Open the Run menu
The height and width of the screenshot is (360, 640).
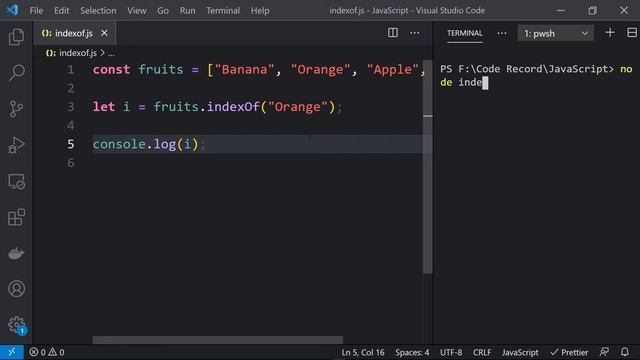tap(187, 11)
